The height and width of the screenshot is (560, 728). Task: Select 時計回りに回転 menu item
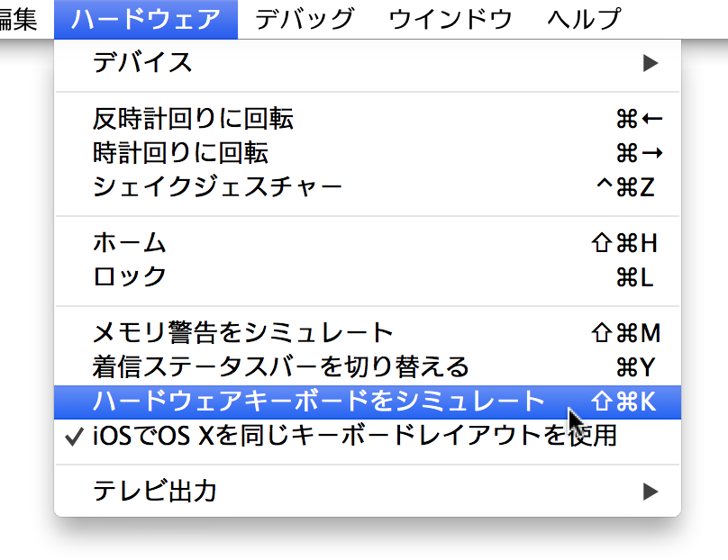tap(368, 153)
